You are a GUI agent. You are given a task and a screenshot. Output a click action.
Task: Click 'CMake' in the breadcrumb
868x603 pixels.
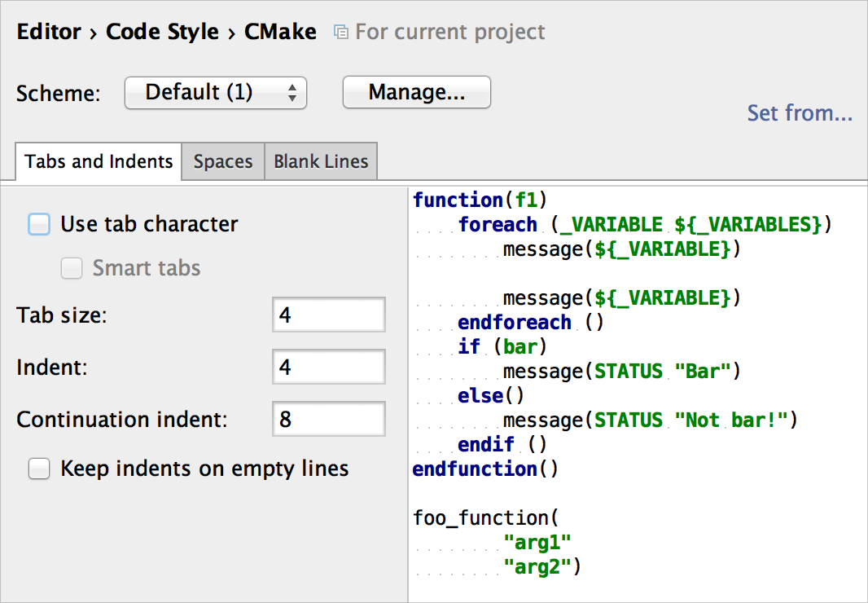tap(281, 32)
